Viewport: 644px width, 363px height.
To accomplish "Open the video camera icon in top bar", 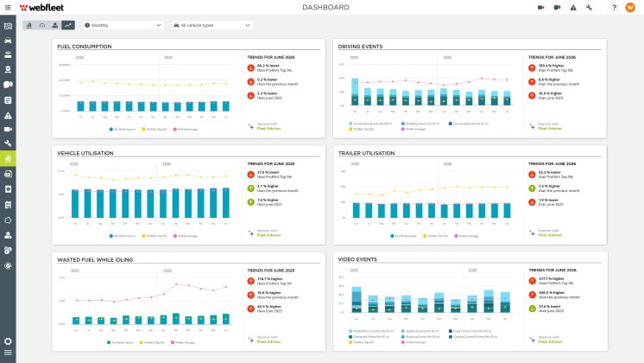I will click(x=541, y=8).
